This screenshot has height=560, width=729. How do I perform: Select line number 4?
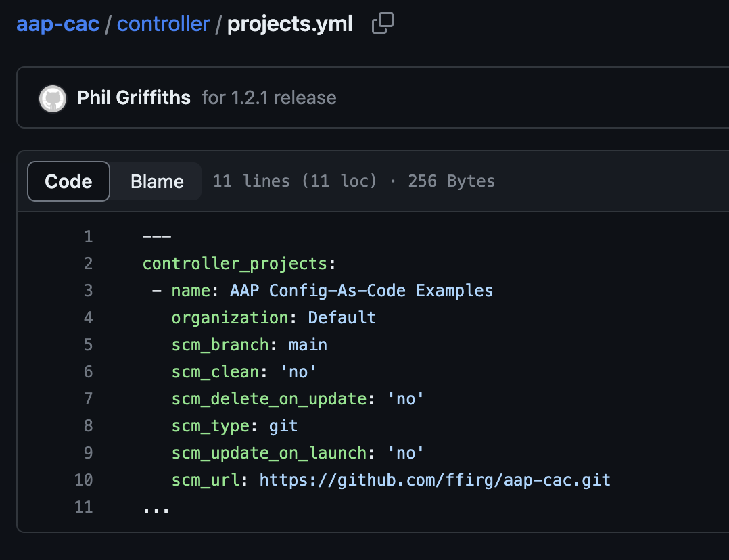(x=89, y=318)
